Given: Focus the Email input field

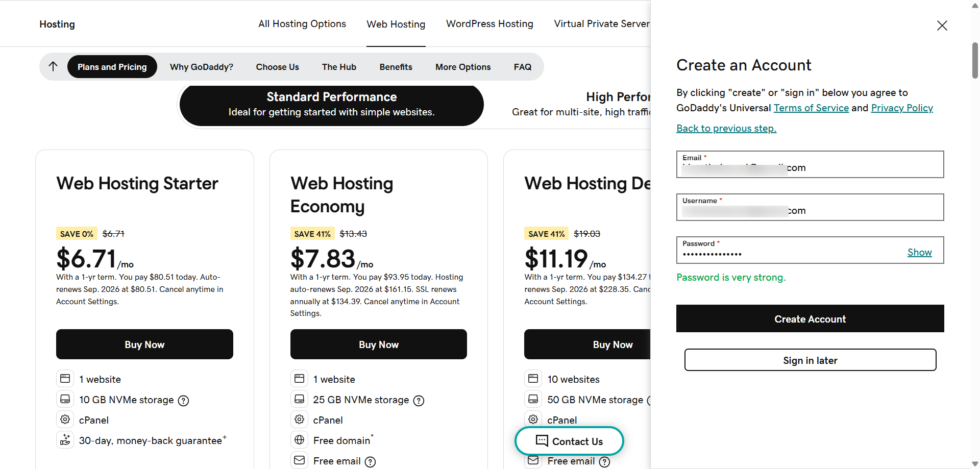Looking at the screenshot, I should point(810,164).
